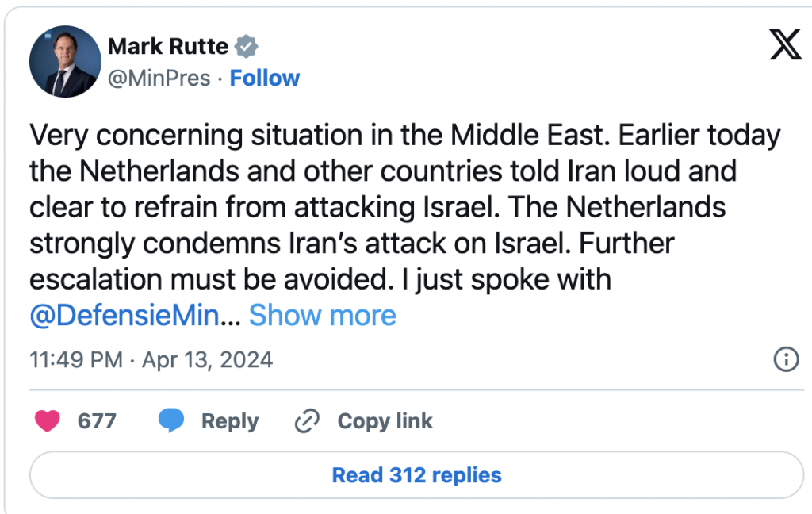Expand the tweet with Show more
This screenshot has width=812, height=514.
pyautogui.click(x=322, y=316)
